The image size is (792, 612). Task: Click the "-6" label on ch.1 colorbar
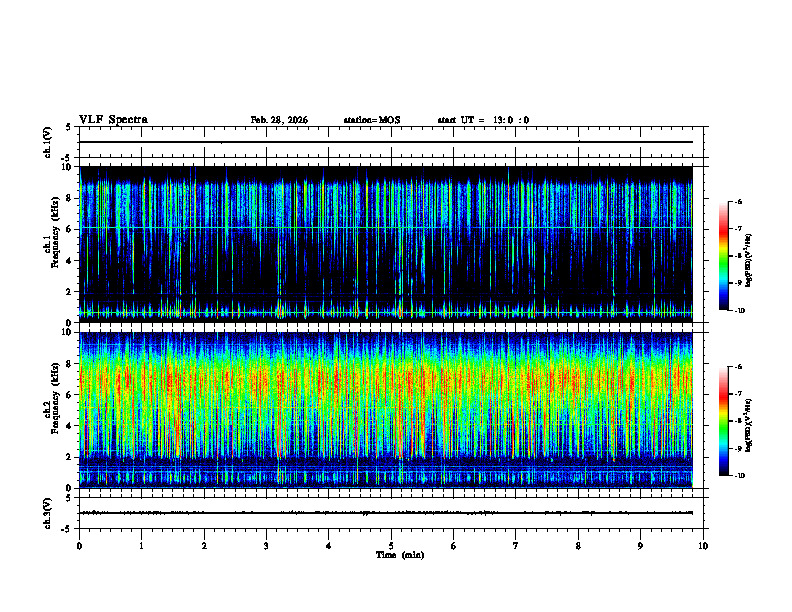[x=738, y=201]
